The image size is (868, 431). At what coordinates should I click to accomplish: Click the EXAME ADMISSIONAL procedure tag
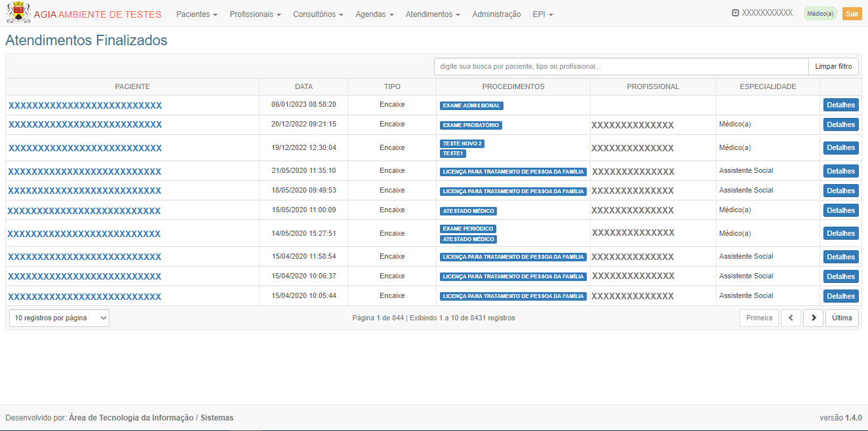coord(471,105)
